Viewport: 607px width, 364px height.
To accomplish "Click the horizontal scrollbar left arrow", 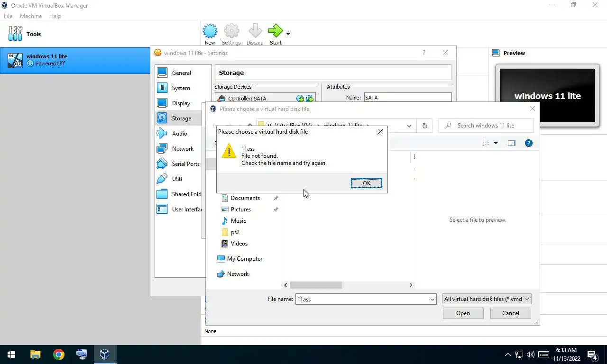I will point(285,285).
